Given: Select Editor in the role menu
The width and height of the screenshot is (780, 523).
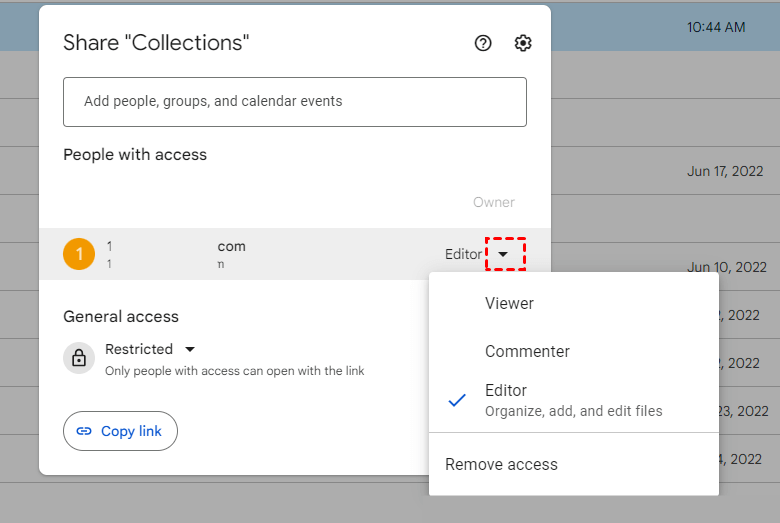Looking at the screenshot, I should tap(506, 391).
